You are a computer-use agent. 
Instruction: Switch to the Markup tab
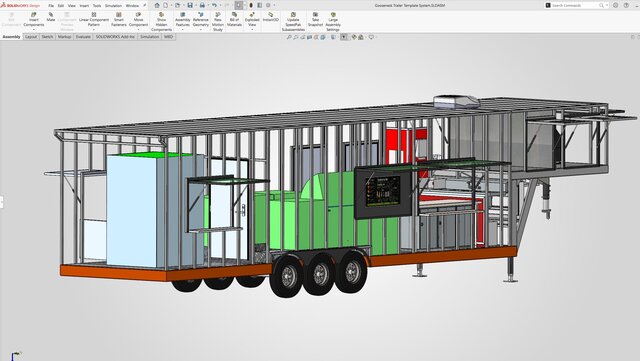(64, 37)
